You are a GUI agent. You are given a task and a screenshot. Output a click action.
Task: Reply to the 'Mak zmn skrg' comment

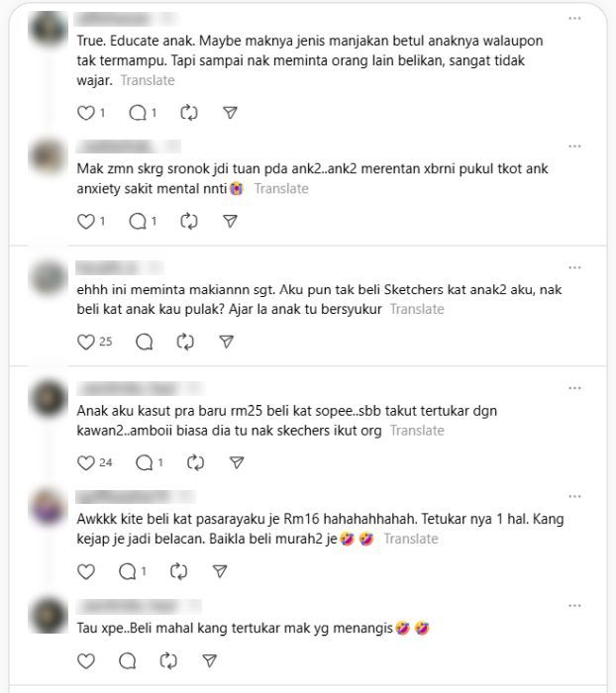(138, 221)
